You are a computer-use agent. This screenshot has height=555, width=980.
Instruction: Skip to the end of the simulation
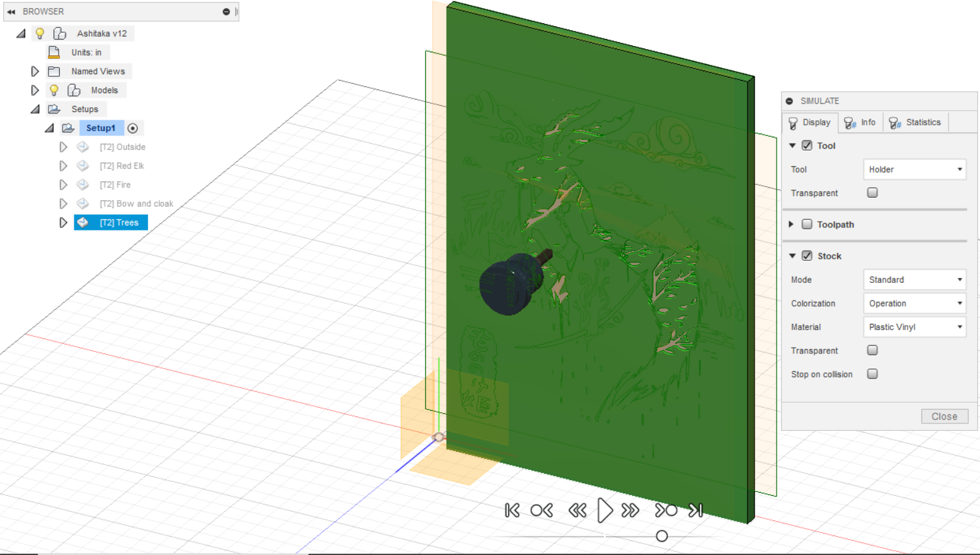click(x=695, y=510)
